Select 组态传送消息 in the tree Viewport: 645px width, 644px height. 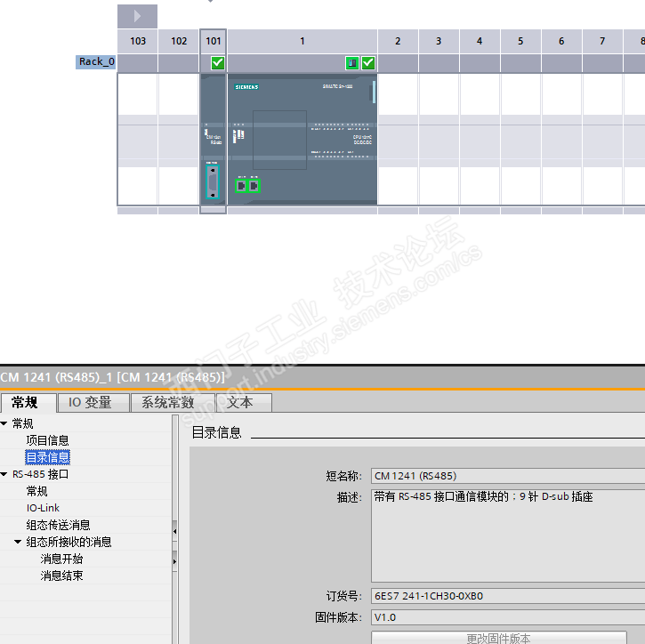[58, 525]
